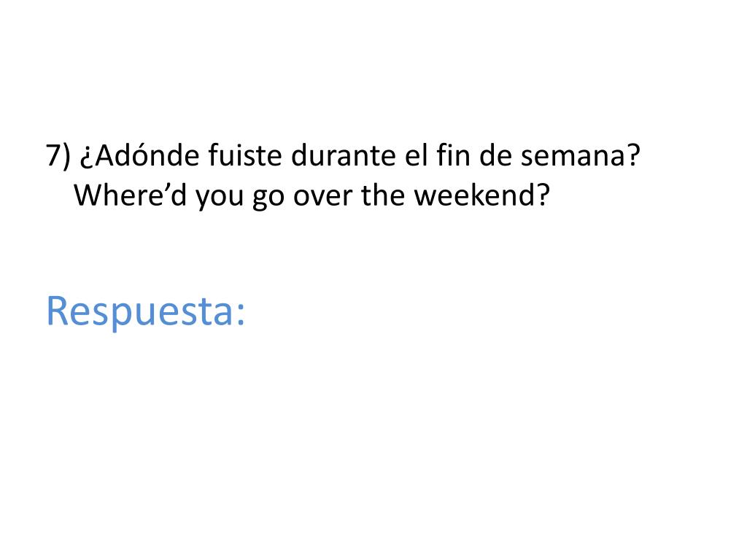
Task: Click the word "durante" in Spanish line
Action: tap(343, 155)
